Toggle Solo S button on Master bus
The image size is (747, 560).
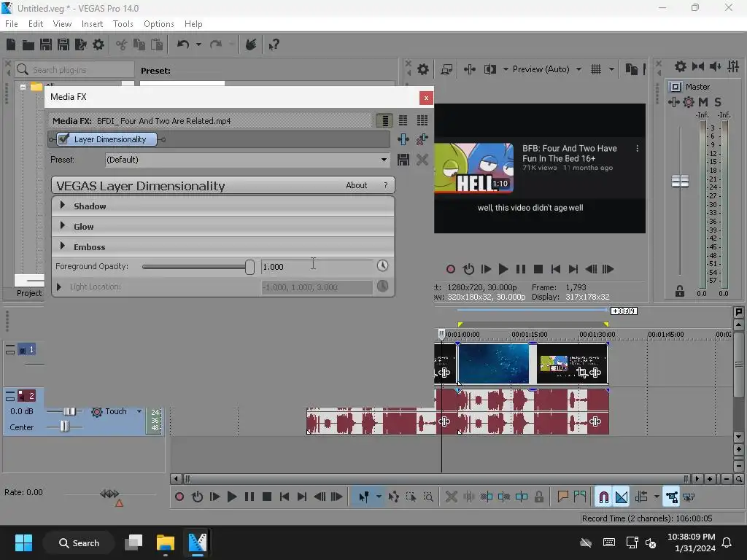(718, 102)
